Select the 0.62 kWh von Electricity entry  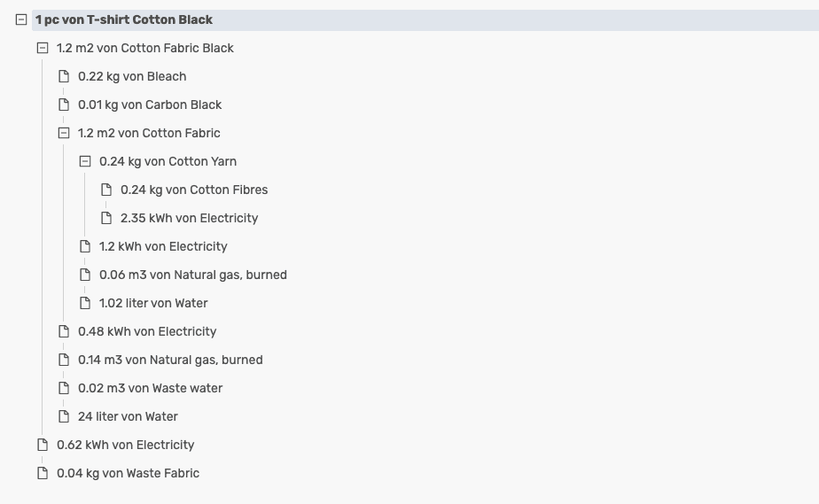[x=125, y=445]
